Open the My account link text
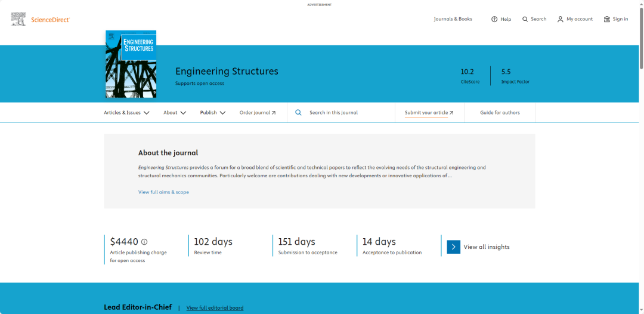644x314 pixels. (580, 19)
